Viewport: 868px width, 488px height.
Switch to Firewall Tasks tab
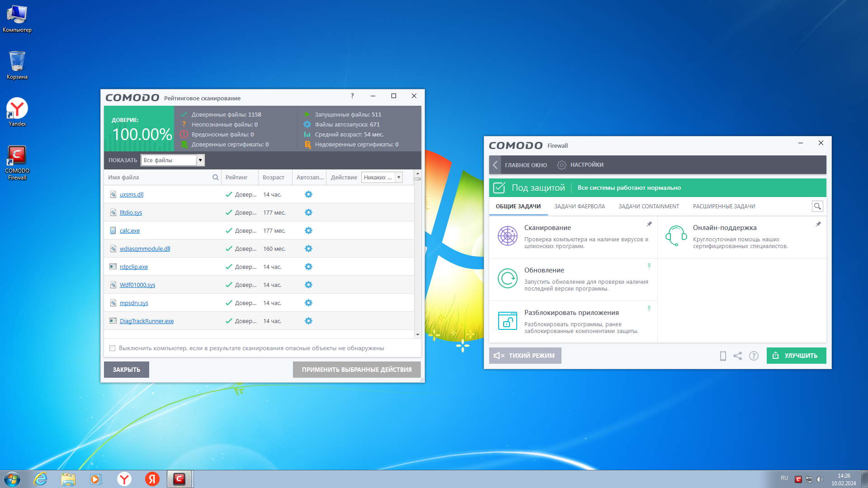(x=579, y=206)
